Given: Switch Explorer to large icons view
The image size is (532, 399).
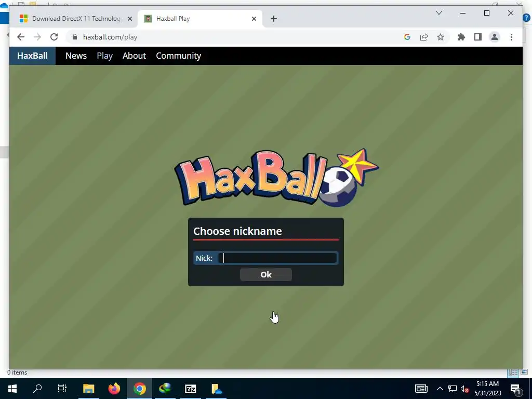Looking at the screenshot, I should (x=524, y=372).
